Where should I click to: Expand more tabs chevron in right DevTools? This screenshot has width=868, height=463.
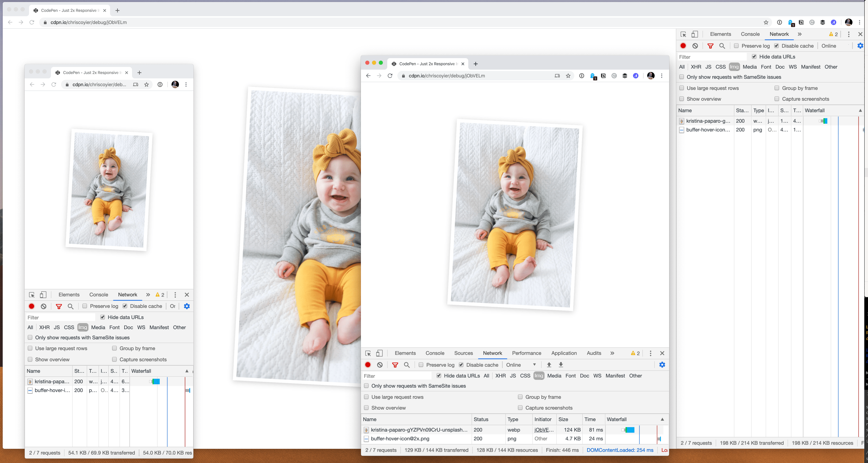799,34
